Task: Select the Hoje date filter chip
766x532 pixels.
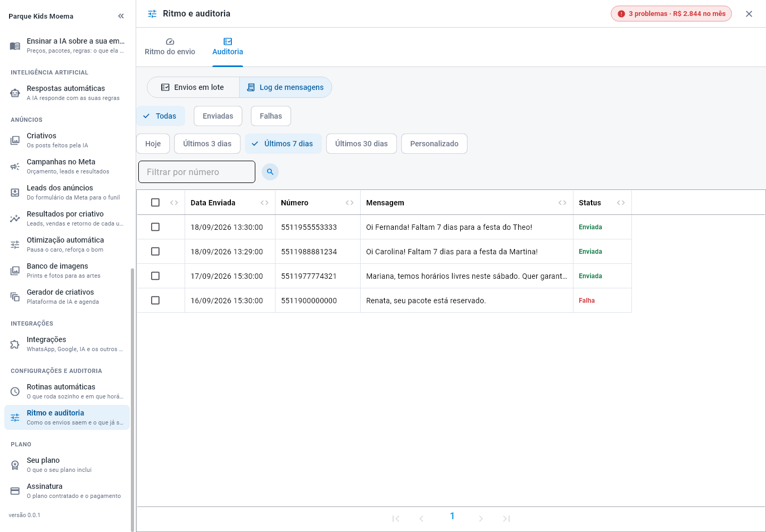Action: pyautogui.click(x=153, y=144)
